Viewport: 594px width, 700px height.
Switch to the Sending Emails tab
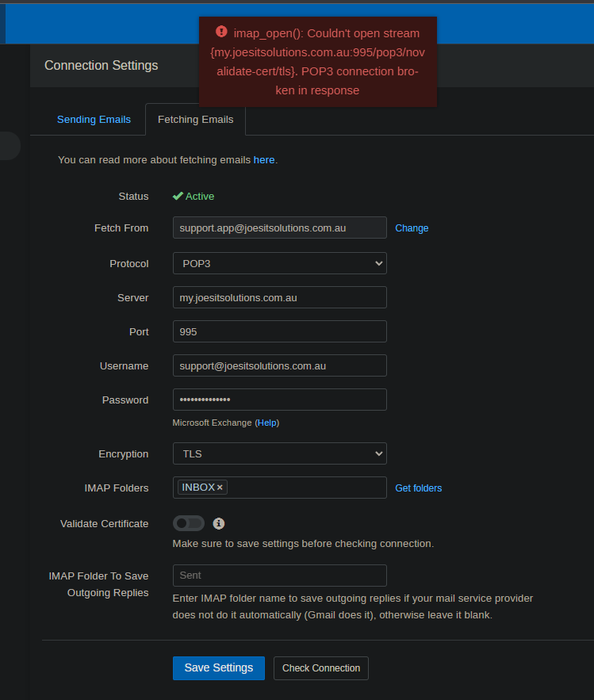(x=94, y=120)
